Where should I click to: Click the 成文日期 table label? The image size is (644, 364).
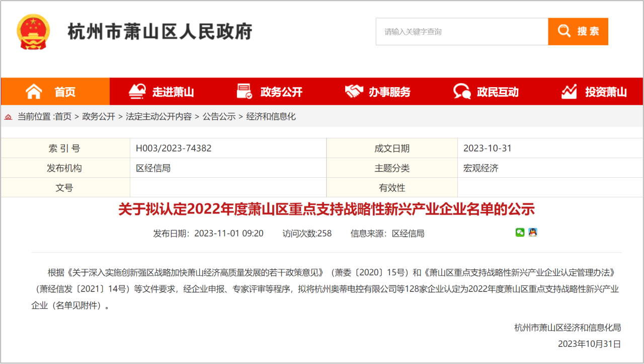[x=392, y=149]
